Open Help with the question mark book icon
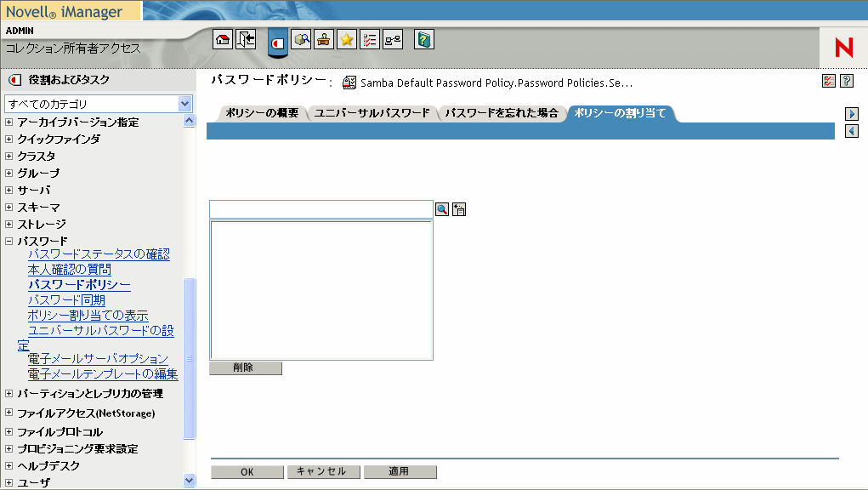Screen dimensions: 868x490 [423, 39]
